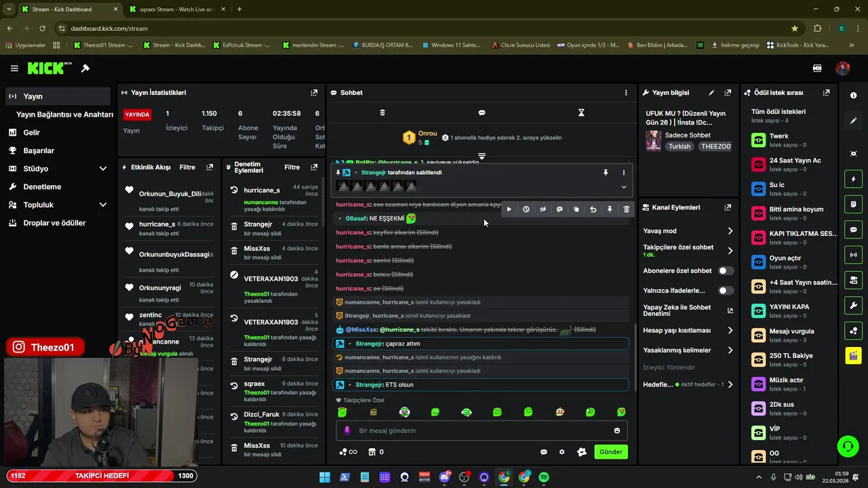Pop out the Etkinlik Akışı panel
Image resolution: width=868 pixels, height=488 pixels.
pos(210,167)
